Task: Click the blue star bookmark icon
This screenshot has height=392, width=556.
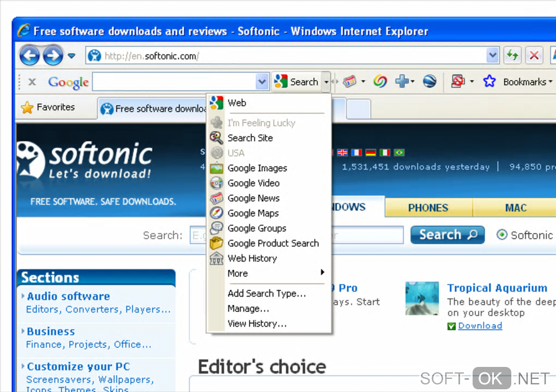Action: pos(489,82)
